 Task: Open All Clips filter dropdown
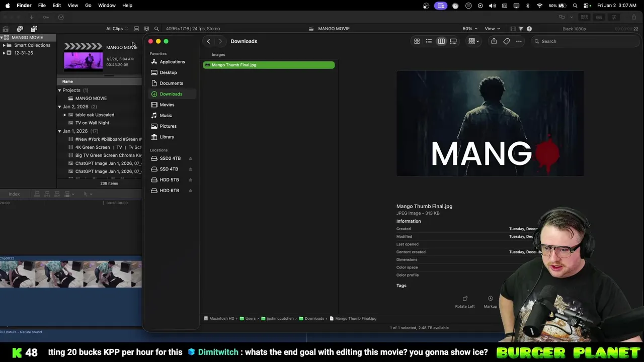(117, 29)
